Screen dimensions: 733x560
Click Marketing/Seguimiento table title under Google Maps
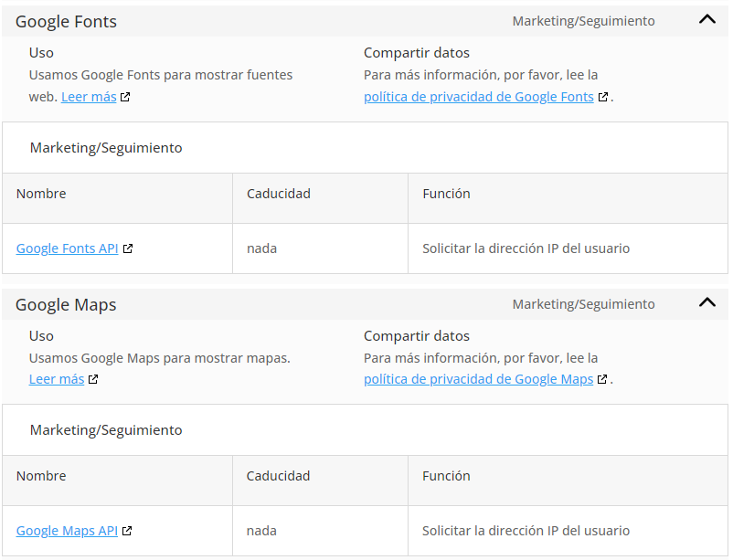[x=106, y=430]
